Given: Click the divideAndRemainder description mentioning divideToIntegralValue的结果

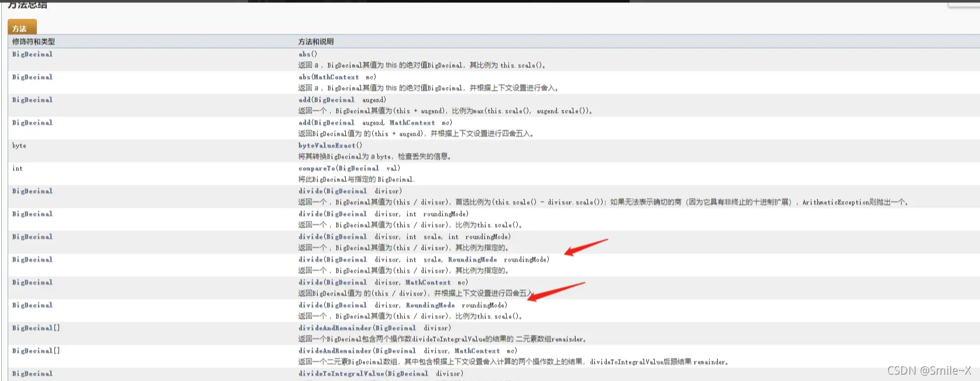Looking at the screenshot, I should click(x=442, y=338).
